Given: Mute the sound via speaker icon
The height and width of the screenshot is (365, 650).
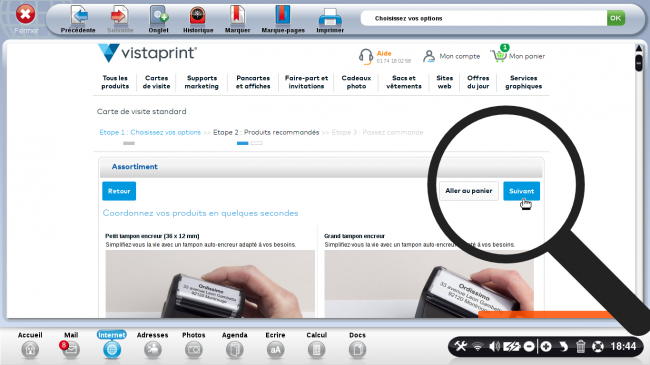Looking at the screenshot, I should click(494, 346).
